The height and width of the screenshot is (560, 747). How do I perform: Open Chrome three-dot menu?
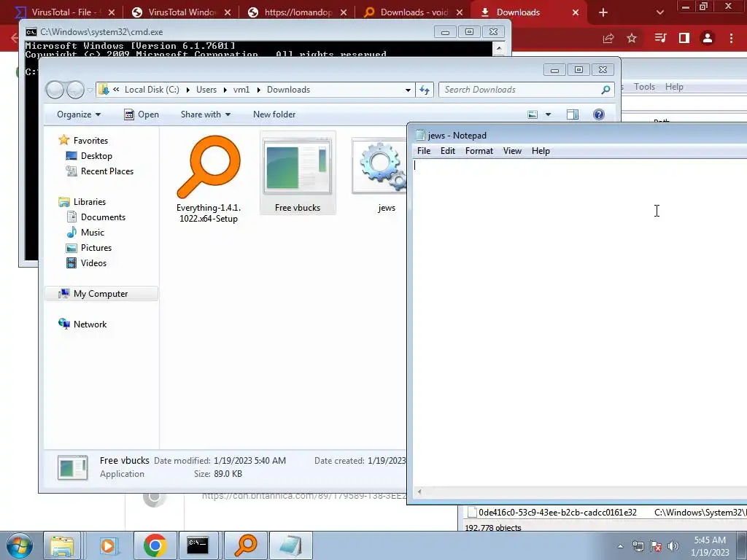point(731,38)
